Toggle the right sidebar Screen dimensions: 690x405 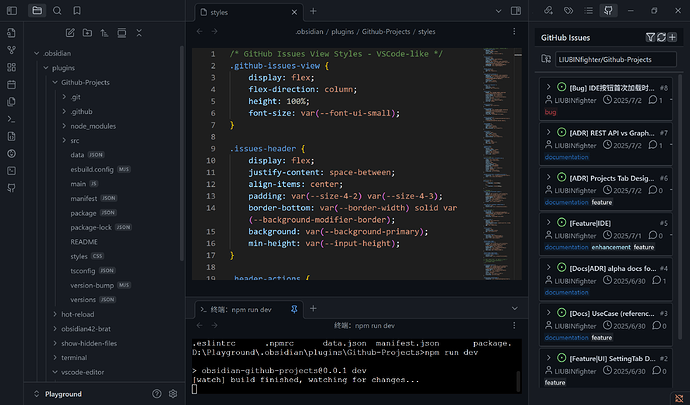coord(516,11)
